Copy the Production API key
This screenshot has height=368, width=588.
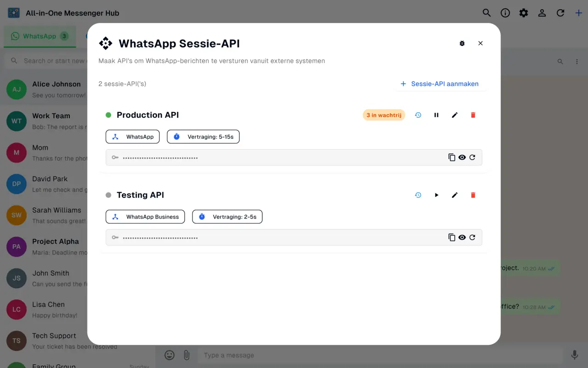coord(452,157)
